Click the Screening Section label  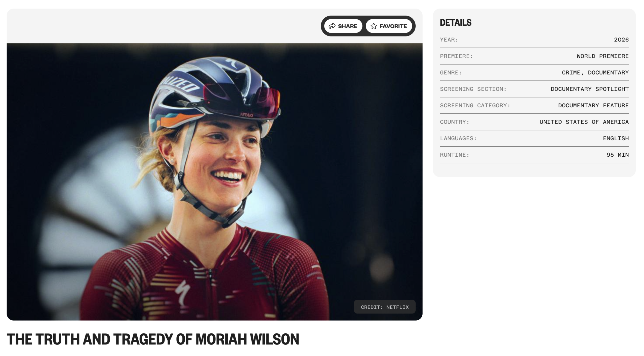[x=473, y=89]
